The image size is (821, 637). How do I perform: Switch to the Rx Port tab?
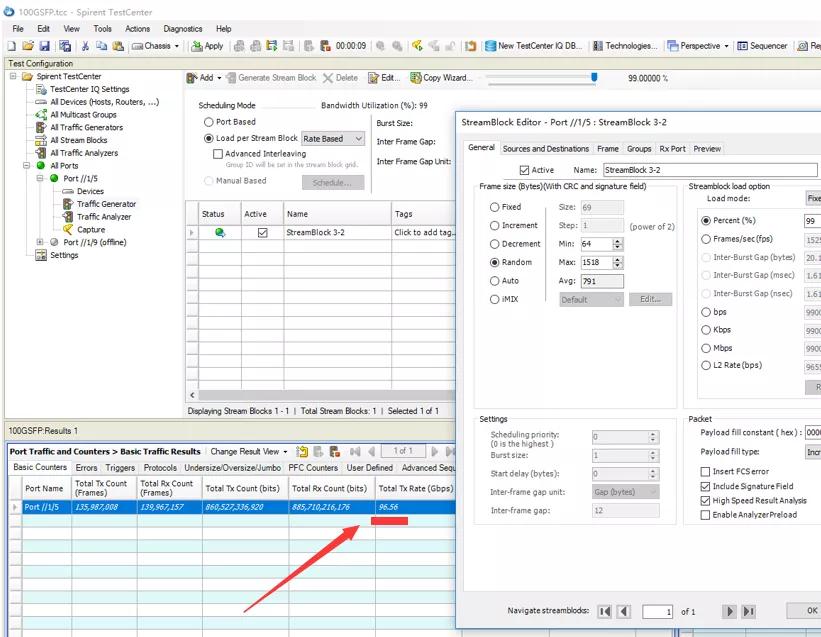pyautogui.click(x=672, y=149)
